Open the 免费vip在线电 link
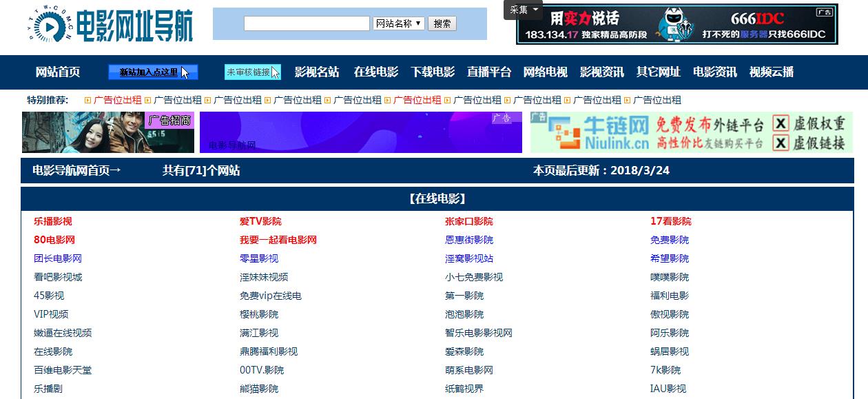Viewport: 868px width, 399px height. (271, 296)
